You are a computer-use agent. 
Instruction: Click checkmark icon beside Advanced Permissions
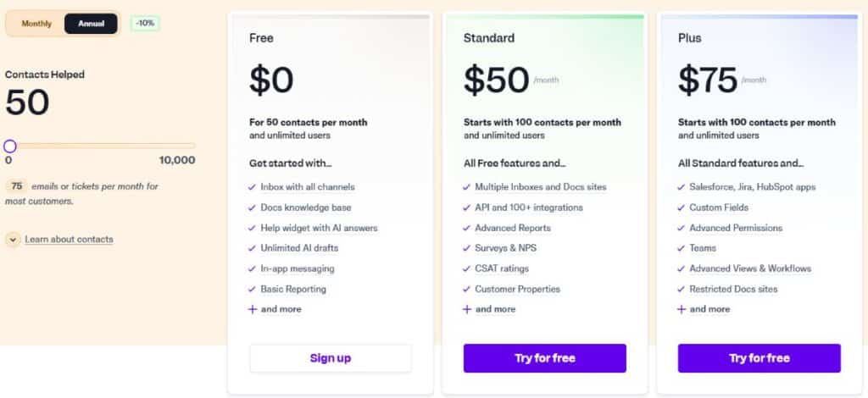(x=681, y=229)
